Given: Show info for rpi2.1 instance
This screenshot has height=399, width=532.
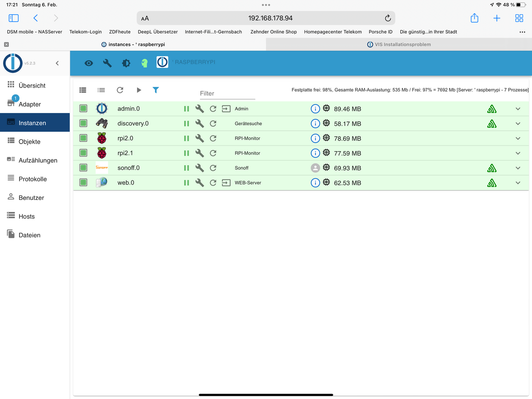Looking at the screenshot, I should [315, 153].
